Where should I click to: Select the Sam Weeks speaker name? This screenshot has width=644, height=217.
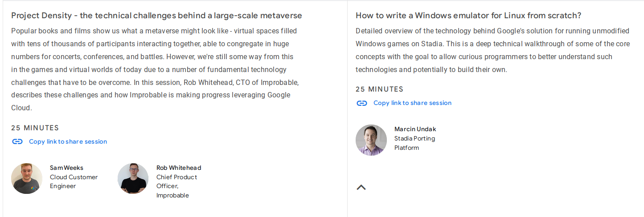[x=66, y=168]
